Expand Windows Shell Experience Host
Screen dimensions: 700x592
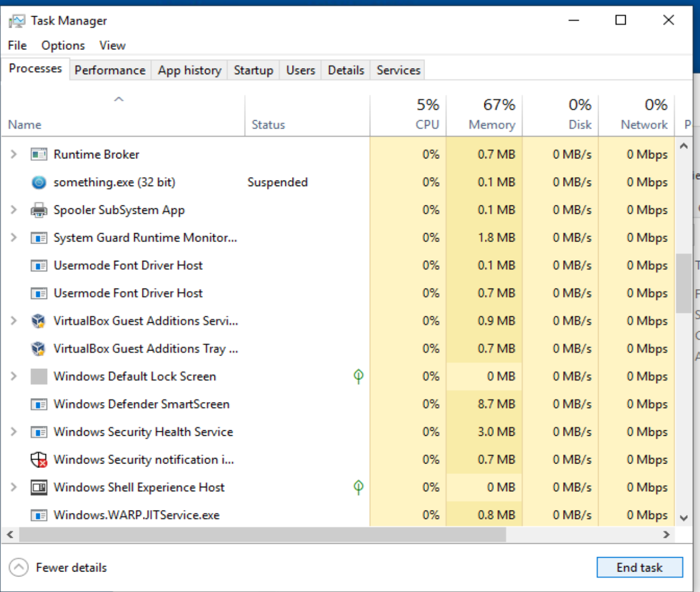(x=14, y=487)
